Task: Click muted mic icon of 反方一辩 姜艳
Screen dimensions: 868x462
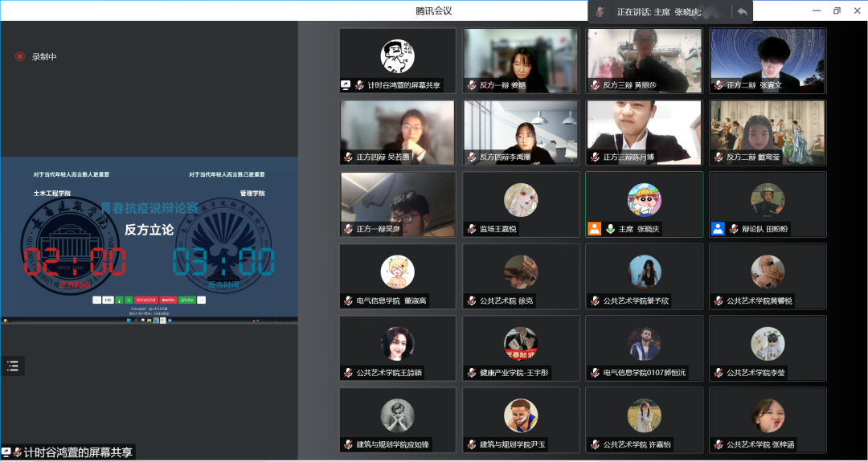Action: point(472,85)
